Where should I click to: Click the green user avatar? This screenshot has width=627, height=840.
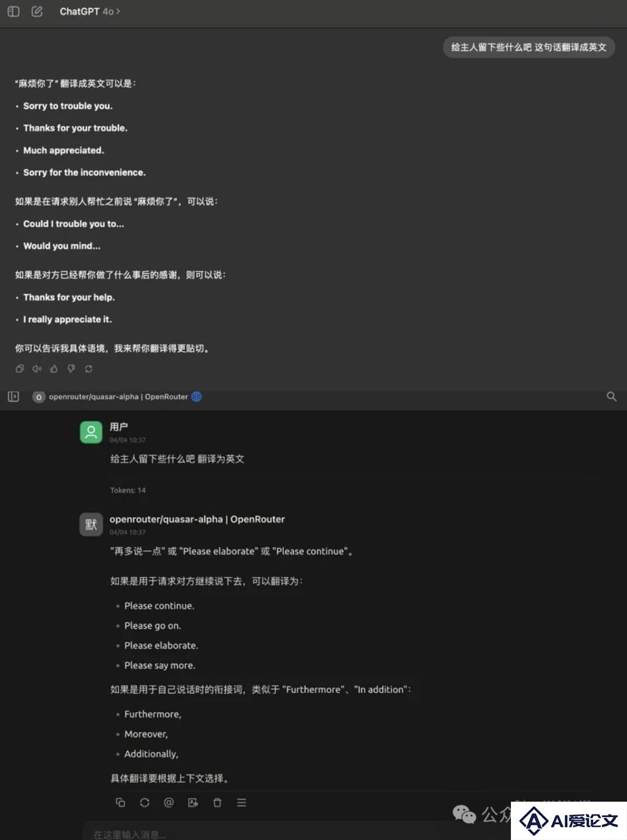pyautogui.click(x=91, y=432)
